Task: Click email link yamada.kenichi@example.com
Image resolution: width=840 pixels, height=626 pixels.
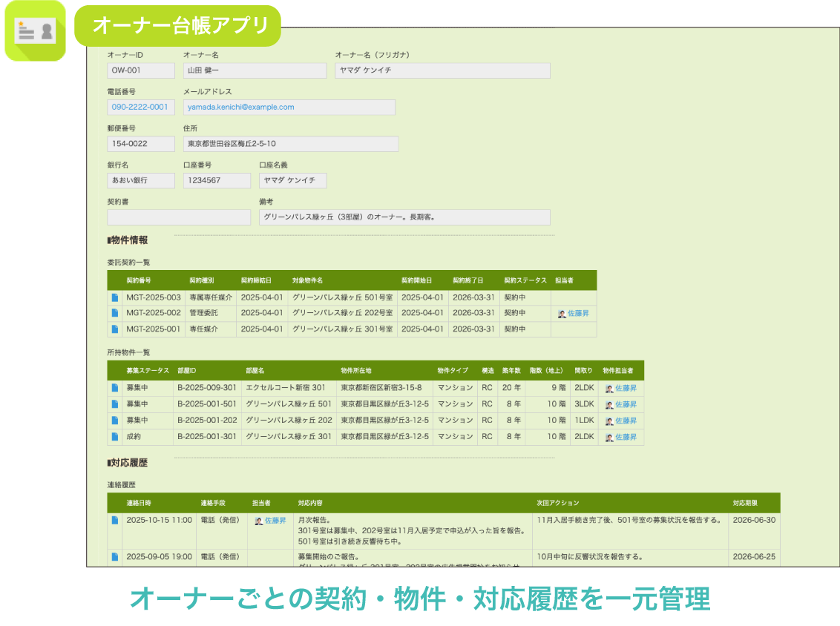Action: tap(240, 107)
